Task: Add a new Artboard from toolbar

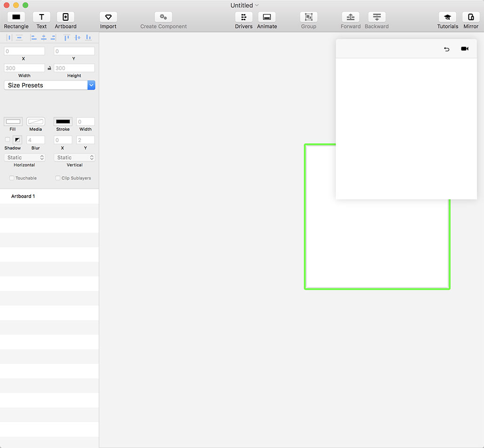Action: 65,17
